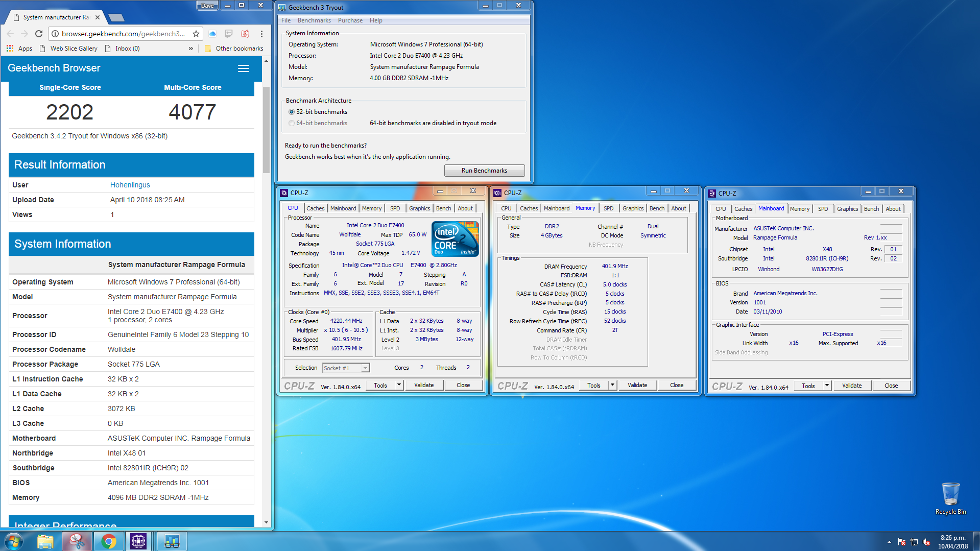
Task: Click Tools button in right CPU-Z Mainboard window
Action: coord(808,386)
